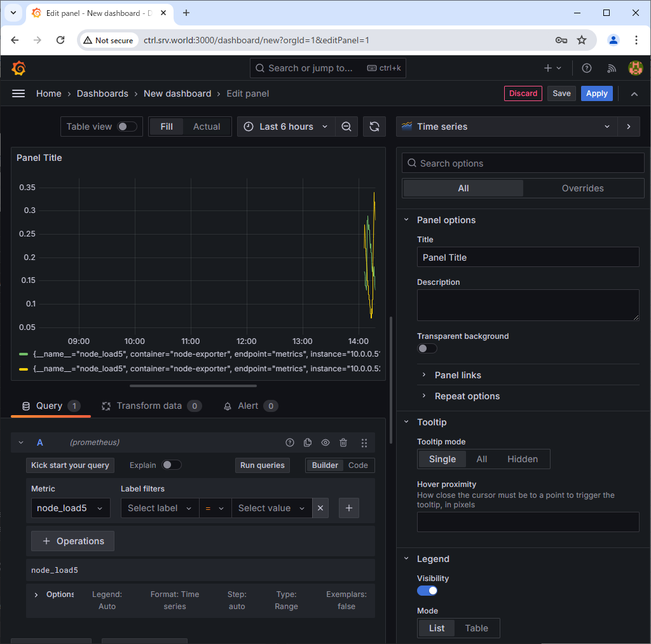Click the yellow legend series color swatch
The image size is (651, 644).
24,369
